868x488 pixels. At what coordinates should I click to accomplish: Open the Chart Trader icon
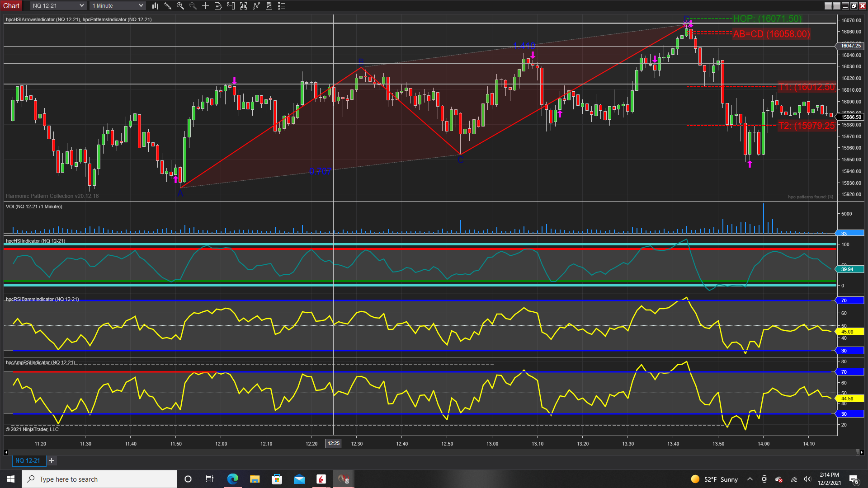point(231,6)
